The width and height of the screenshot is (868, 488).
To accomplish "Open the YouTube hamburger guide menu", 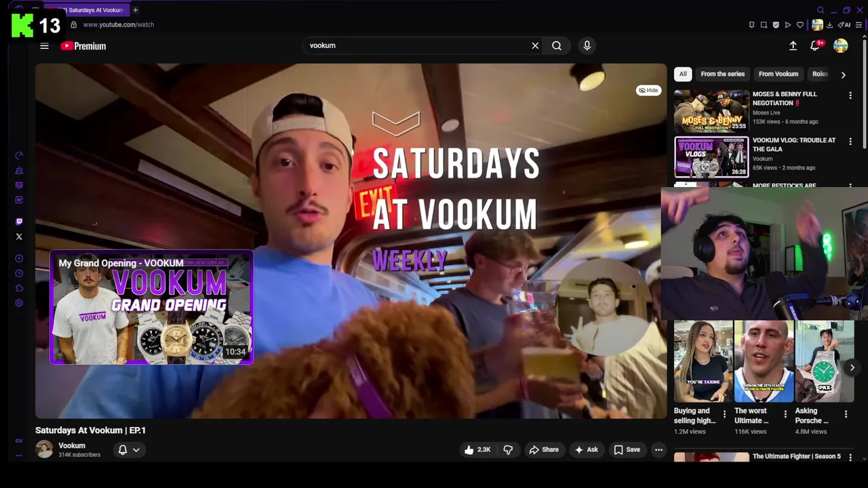I will pos(44,46).
